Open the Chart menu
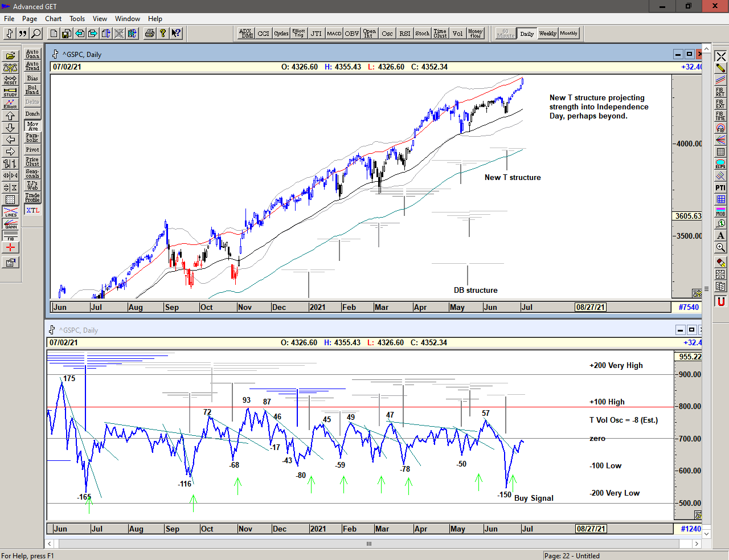This screenshot has height=560, width=729. (53, 19)
